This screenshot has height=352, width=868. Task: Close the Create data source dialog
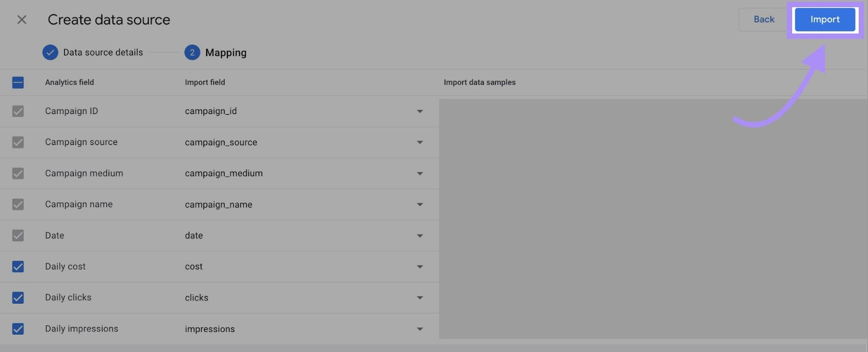click(22, 20)
